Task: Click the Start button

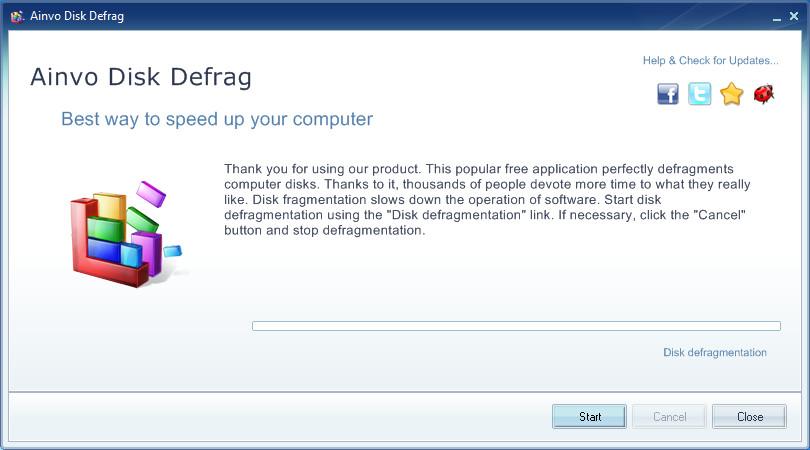Action: (x=589, y=416)
